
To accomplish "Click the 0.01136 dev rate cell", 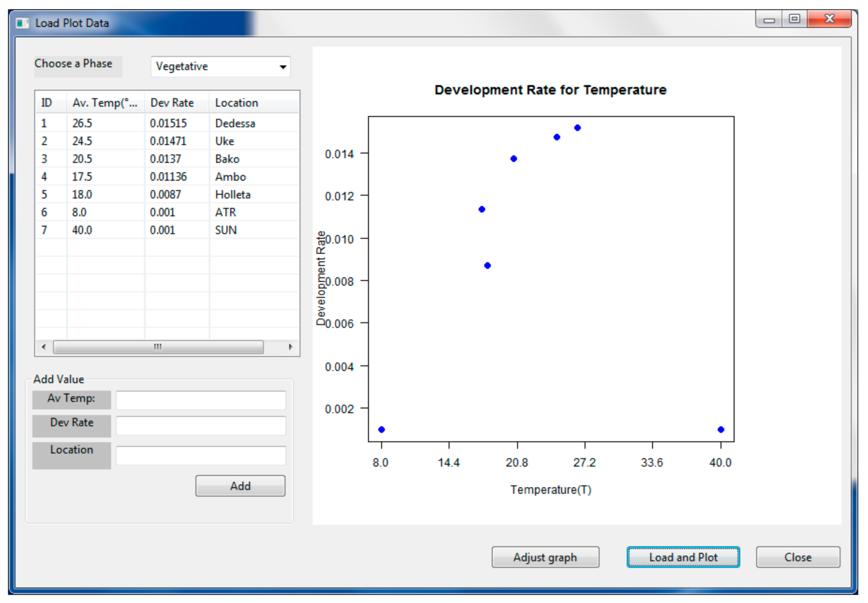I will coord(168,177).
